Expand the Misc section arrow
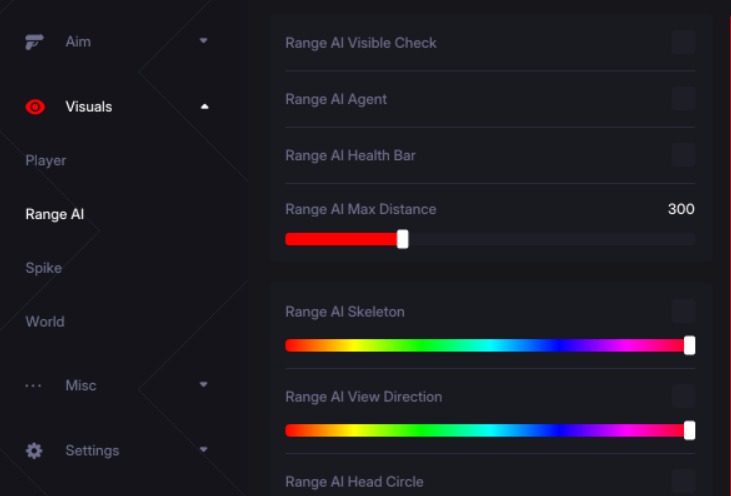Image resolution: width=731 pixels, height=496 pixels. [x=204, y=385]
